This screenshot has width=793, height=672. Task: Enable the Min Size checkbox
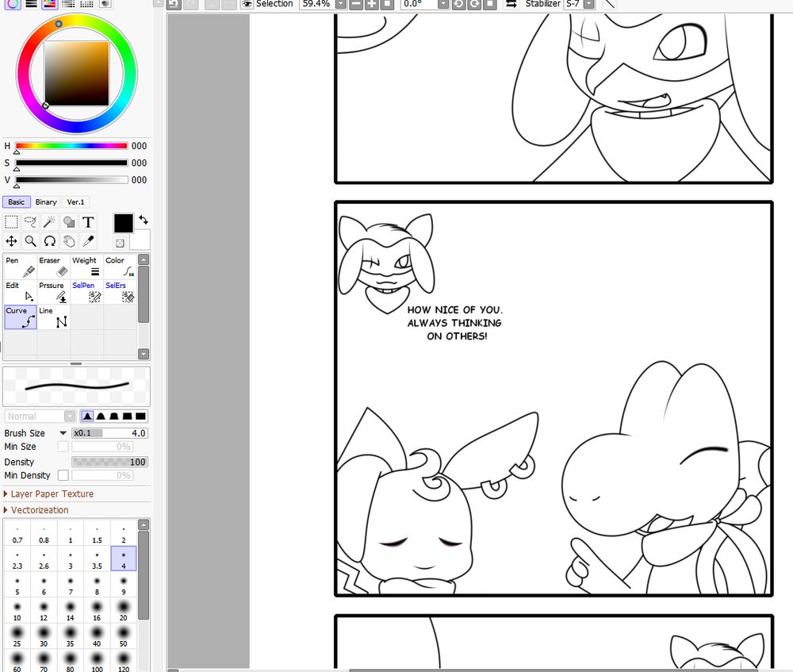(x=63, y=447)
